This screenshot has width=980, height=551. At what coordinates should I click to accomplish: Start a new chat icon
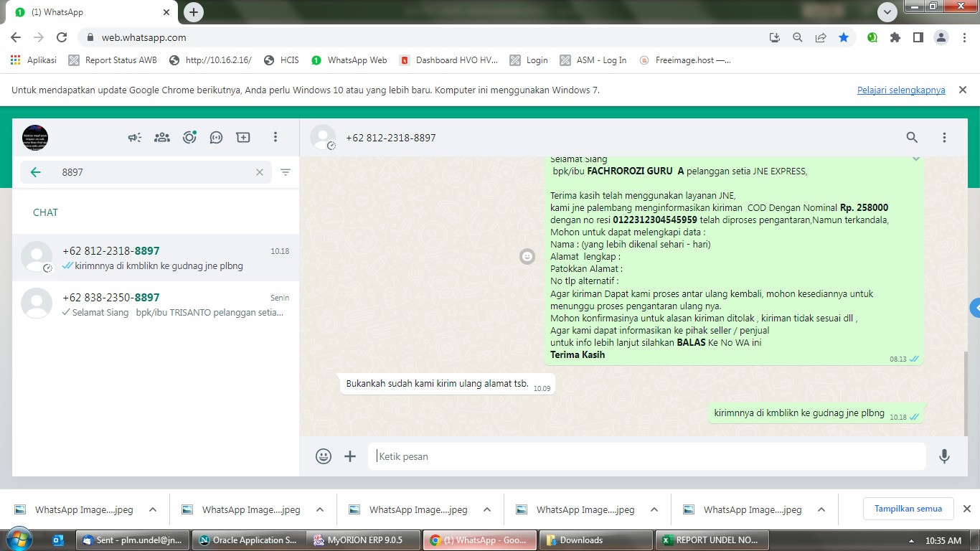(x=243, y=137)
